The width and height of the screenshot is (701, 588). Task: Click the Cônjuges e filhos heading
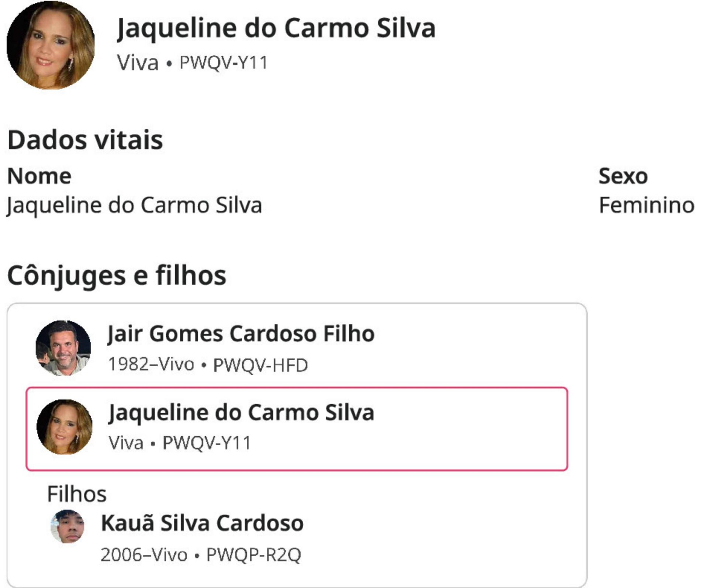[x=117, y=275]
